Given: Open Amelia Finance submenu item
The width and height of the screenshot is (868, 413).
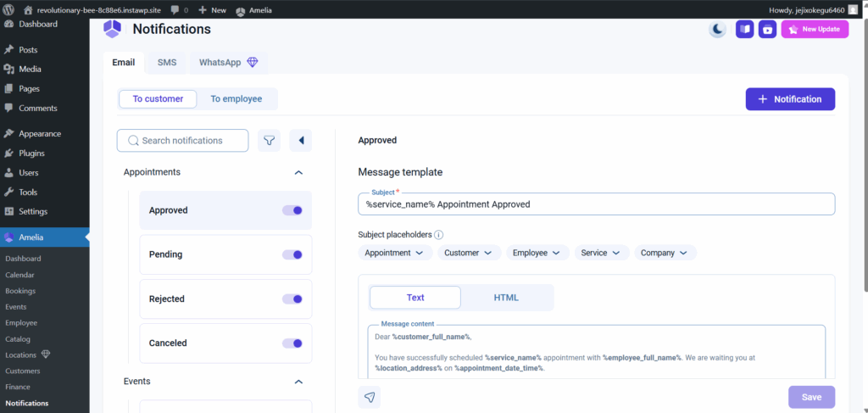Looking at the screenshot, I should click(x=18, y=387).
